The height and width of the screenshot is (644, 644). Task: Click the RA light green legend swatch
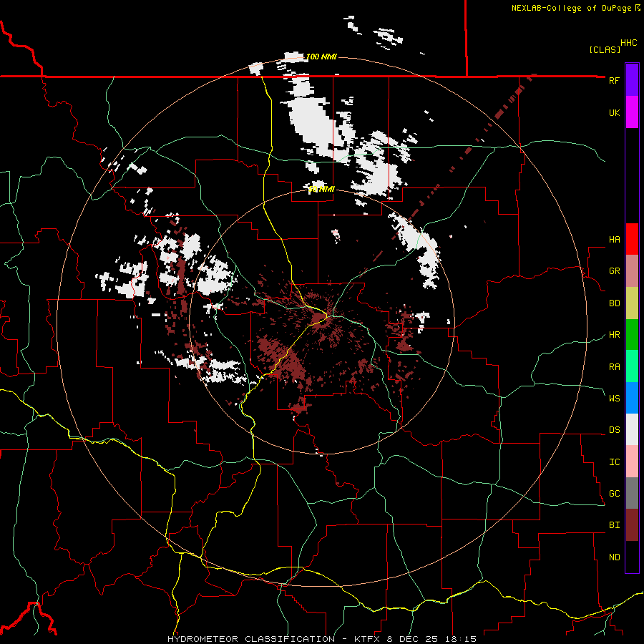[x=632, y=366]
